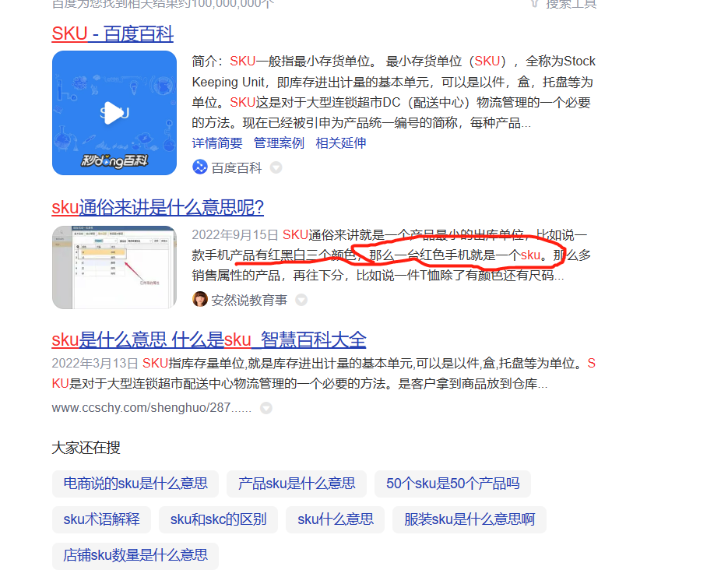Screen dimensions: 728x577
Task: Open the 安然说教育事 author name
Action: 249,300
